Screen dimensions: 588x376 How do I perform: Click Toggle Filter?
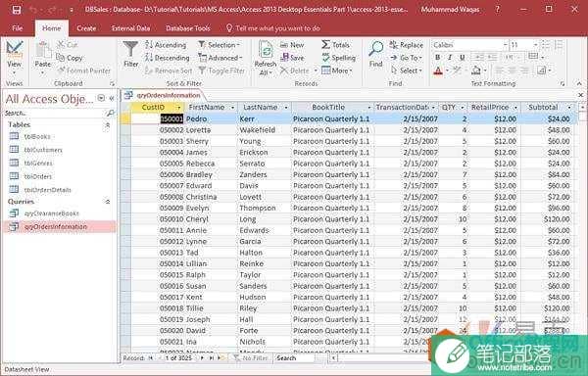point(221,70)
